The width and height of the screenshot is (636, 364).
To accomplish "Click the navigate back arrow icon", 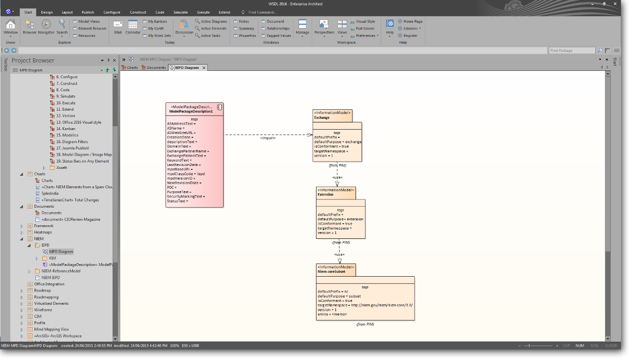I will [x=7, y=50].
